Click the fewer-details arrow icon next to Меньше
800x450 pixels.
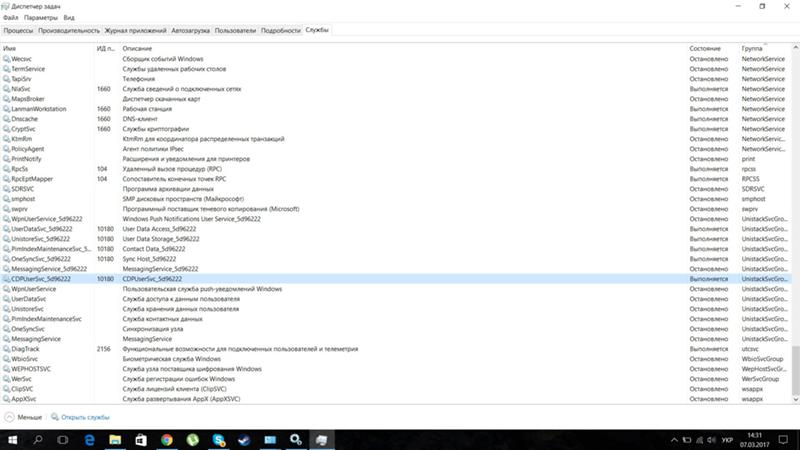(9, 417)
